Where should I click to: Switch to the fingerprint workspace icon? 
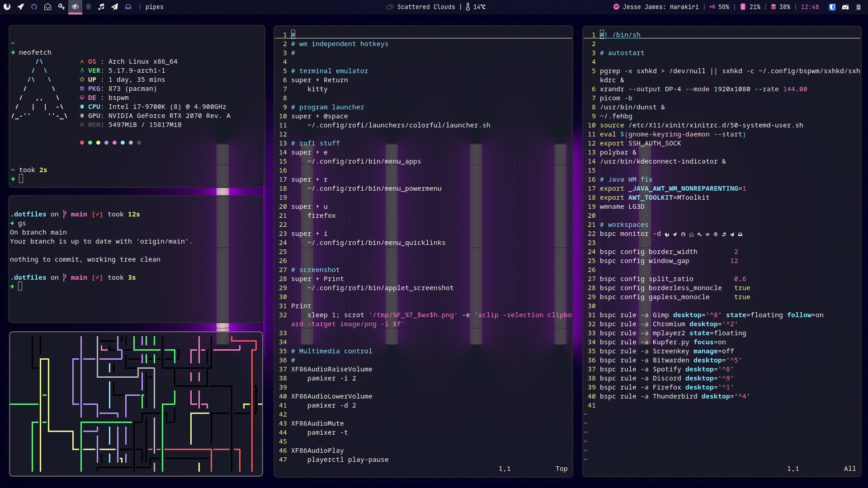89,7
